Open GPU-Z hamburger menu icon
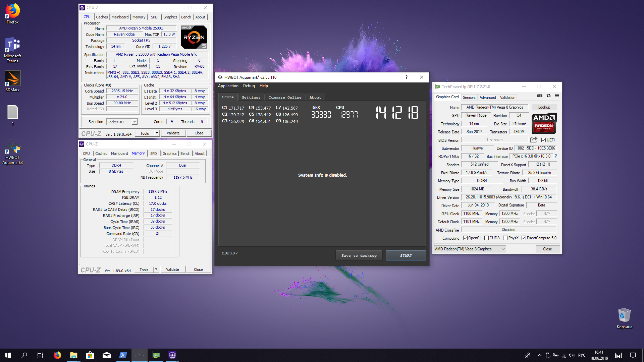Image resolution: width=644 pixels, height=362 pixels. pos(557,96)
